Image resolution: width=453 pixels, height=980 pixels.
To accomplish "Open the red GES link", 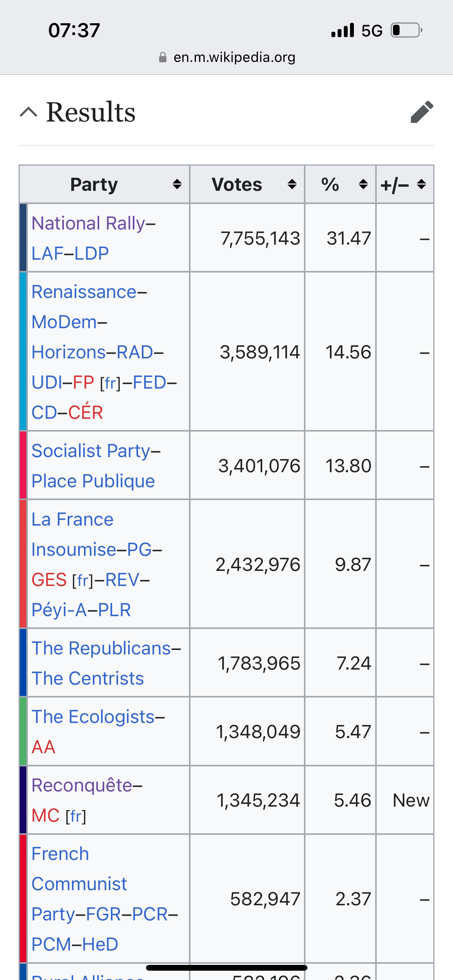I will 49,580.
